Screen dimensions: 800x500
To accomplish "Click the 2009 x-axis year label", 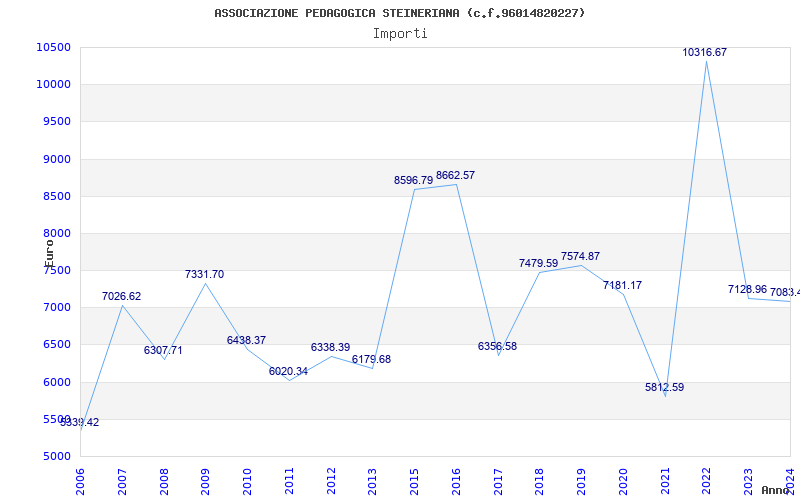I will coord(206,482).
